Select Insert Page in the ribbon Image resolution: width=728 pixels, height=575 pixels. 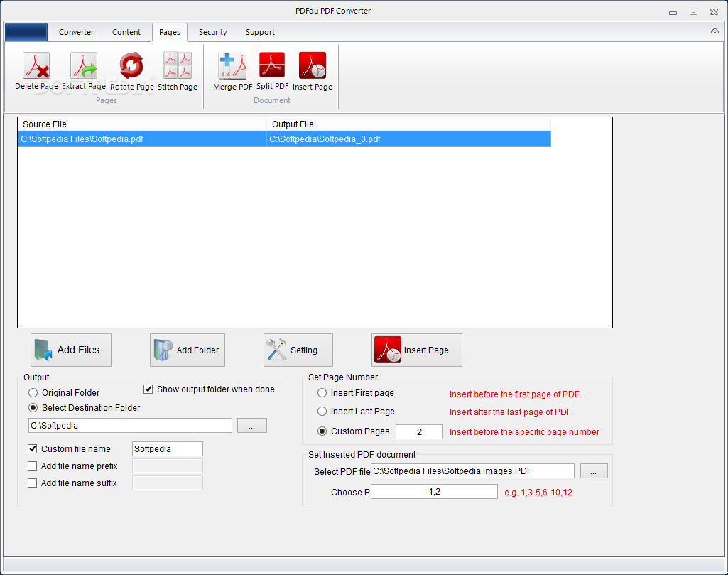pyautogui.click(x=313, y=71)
